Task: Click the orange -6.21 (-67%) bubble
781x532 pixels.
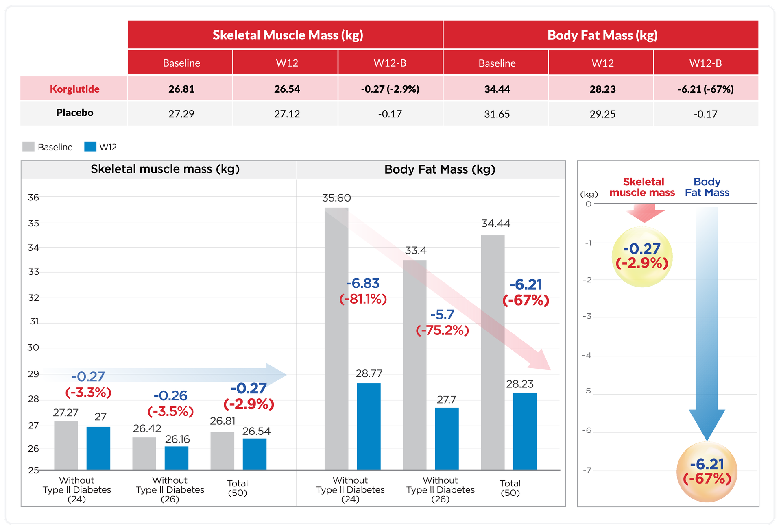Action: pos(707,472)
